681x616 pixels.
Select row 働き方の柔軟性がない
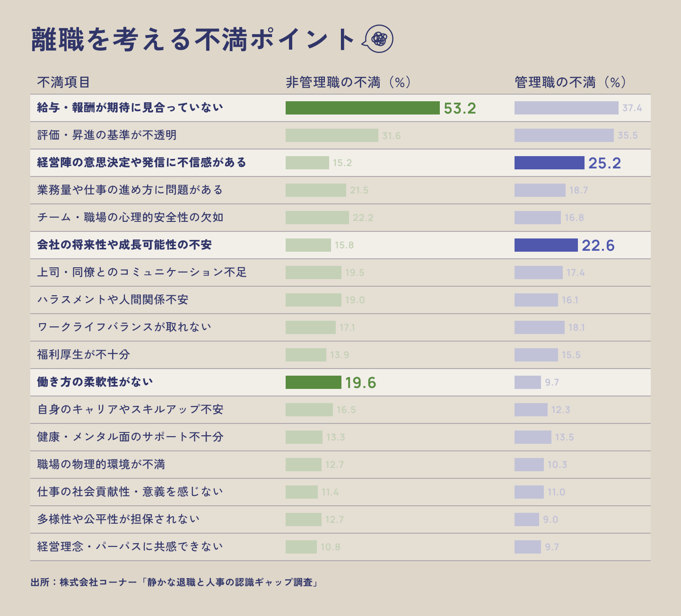click(x=340, y=382)
